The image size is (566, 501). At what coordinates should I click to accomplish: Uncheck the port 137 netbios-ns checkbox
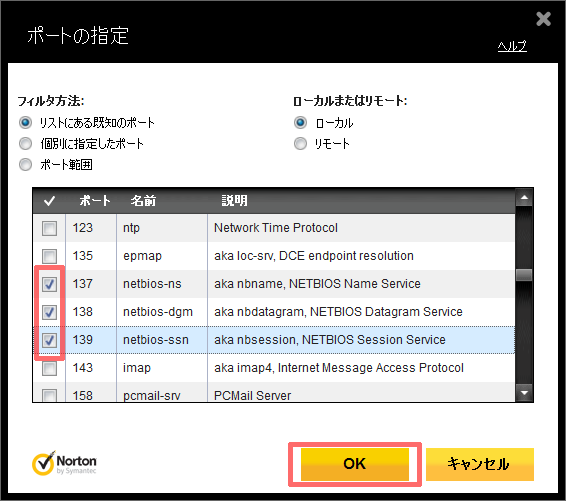[49, 284]
